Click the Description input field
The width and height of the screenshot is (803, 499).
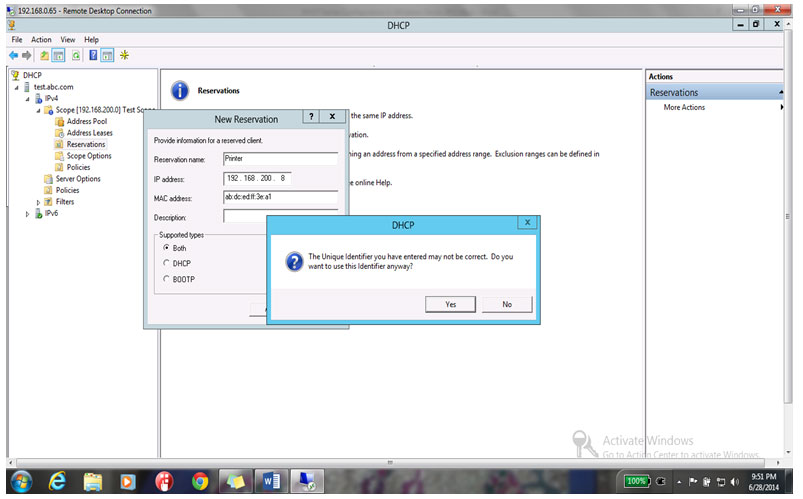(280, 216)
